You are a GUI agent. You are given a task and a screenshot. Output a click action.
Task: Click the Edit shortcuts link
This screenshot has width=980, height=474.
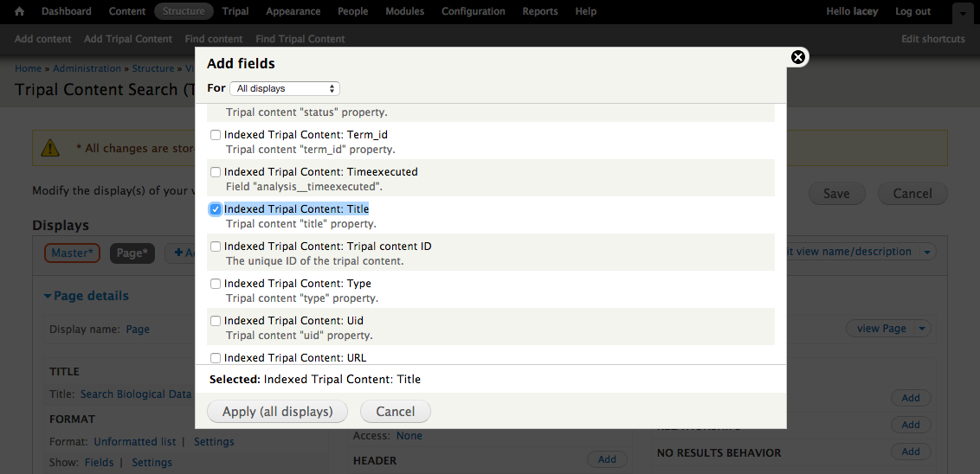pos(932,39)
